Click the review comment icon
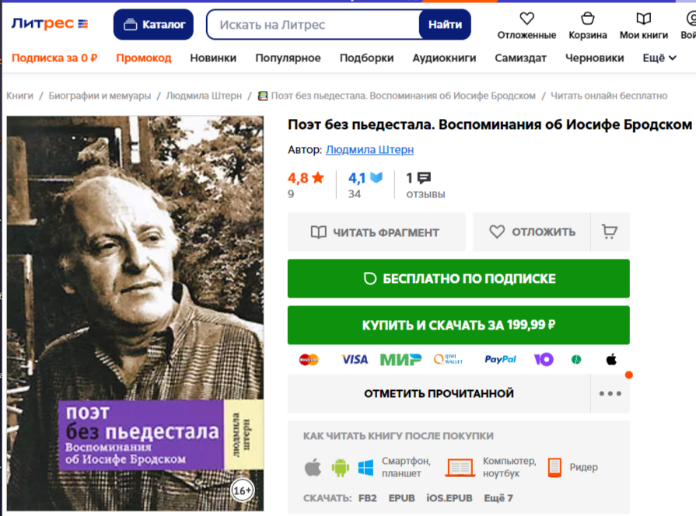696x516 pixels. (x=424, y=178)
